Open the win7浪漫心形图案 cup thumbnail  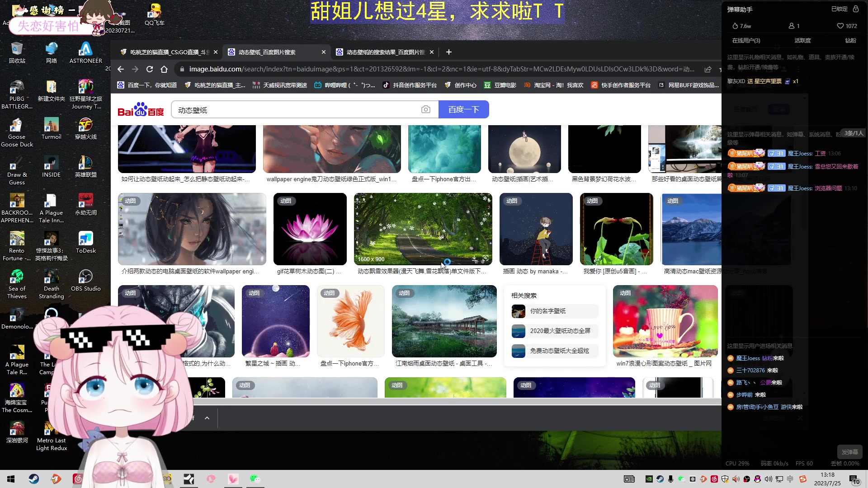coord(665,321)
